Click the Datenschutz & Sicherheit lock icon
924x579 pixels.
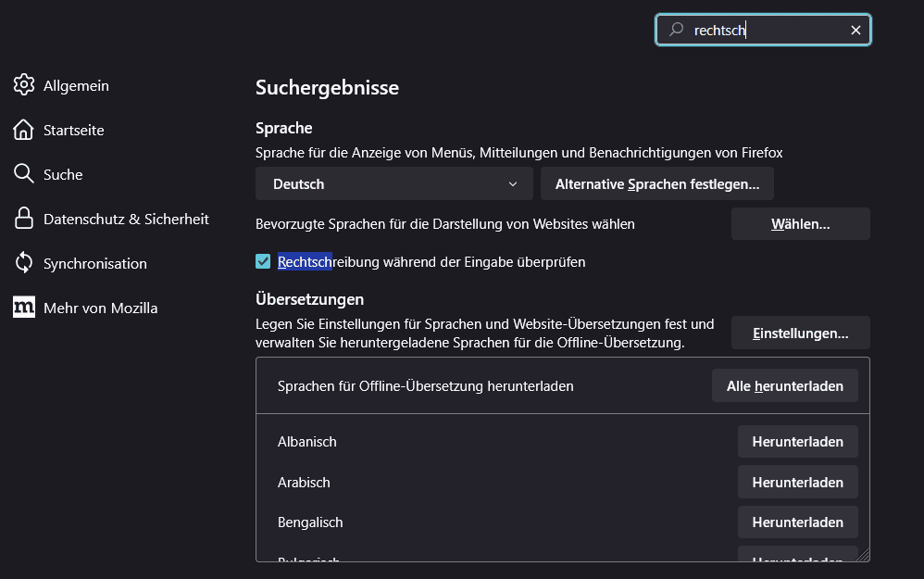point(24,219)
